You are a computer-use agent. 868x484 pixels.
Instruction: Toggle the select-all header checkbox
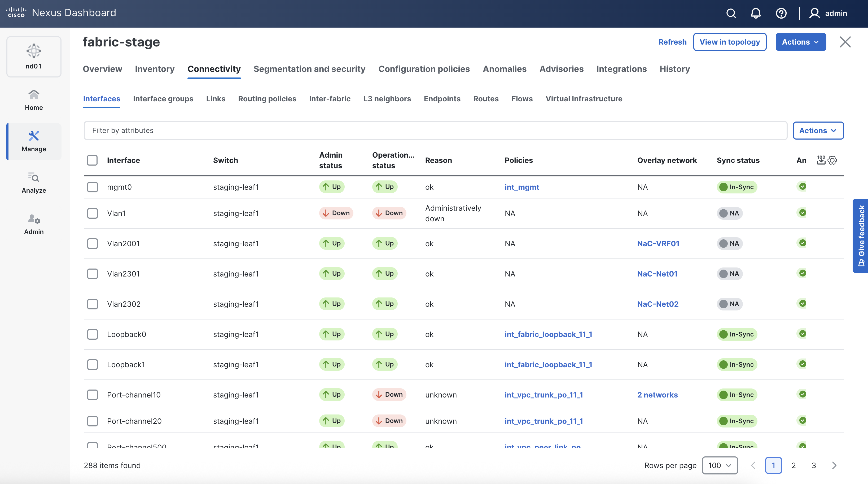tap(92, 160)
